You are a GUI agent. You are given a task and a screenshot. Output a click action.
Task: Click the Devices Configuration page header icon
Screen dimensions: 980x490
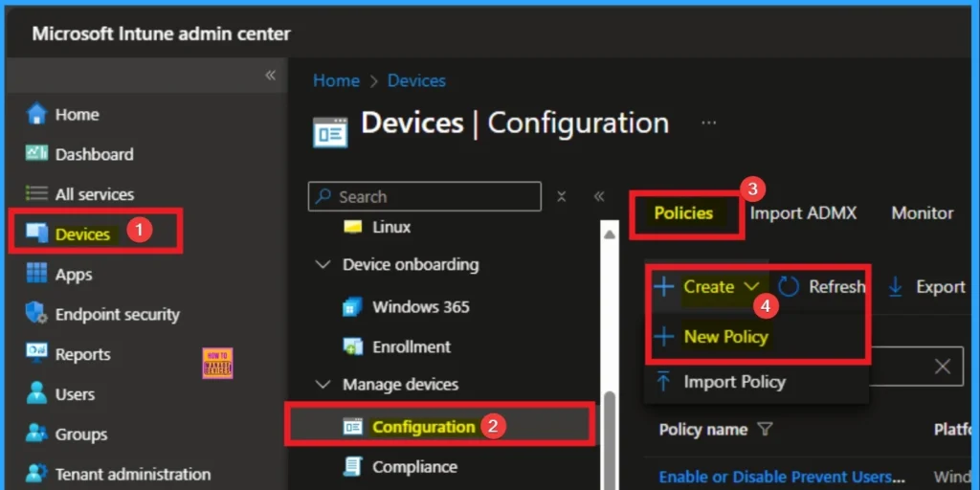[330, 132]
